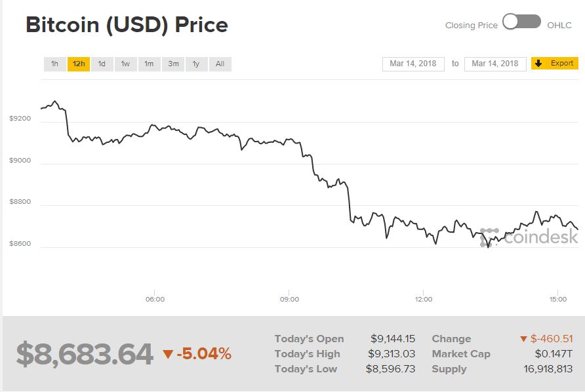Viewport: 585px width, 392px height.
Task: Switch chart to 3m range
Action: pyautogui.click(x=173, y=64)
